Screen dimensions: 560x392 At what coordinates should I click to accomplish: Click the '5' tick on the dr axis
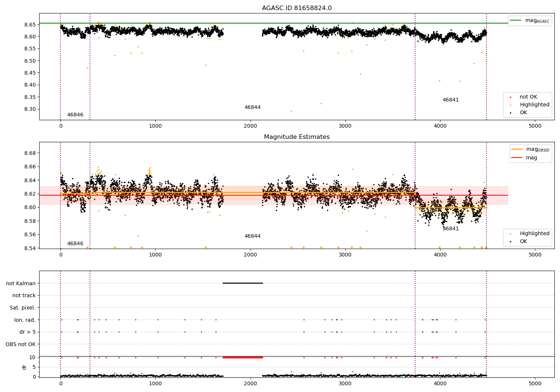(34, 367)
